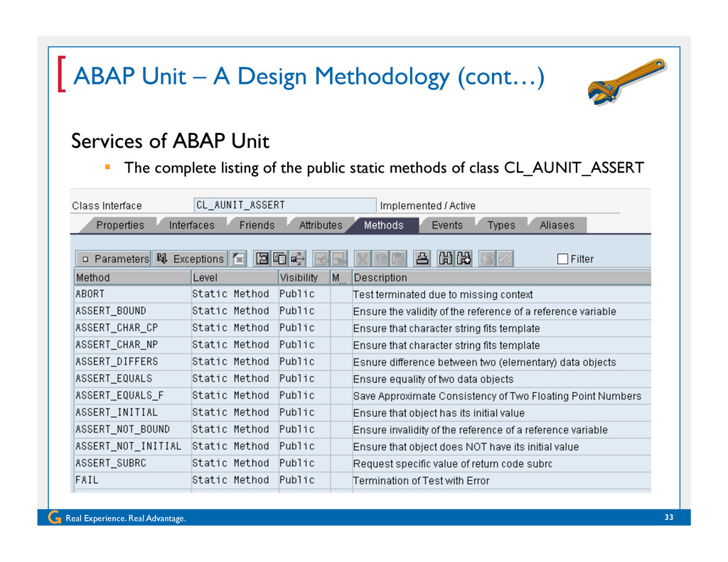Click the Find binoculars icon
Screen dimensions: 728x562
point(446,259)
